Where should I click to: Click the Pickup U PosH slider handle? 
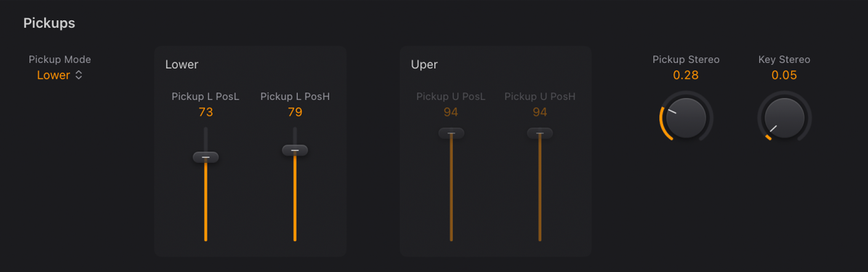point(540,133)
